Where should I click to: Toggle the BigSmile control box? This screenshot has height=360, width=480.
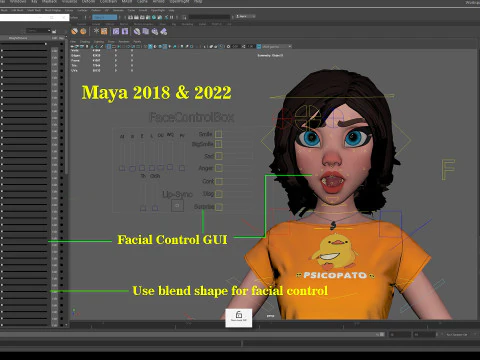click(219, 144)
